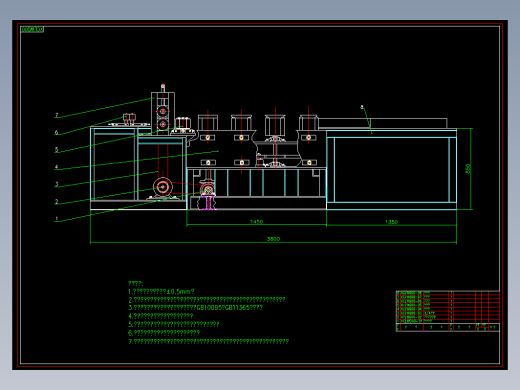Select callout number 1 on the left
This screenshot has height=390, width=520.
coord(57,219)
